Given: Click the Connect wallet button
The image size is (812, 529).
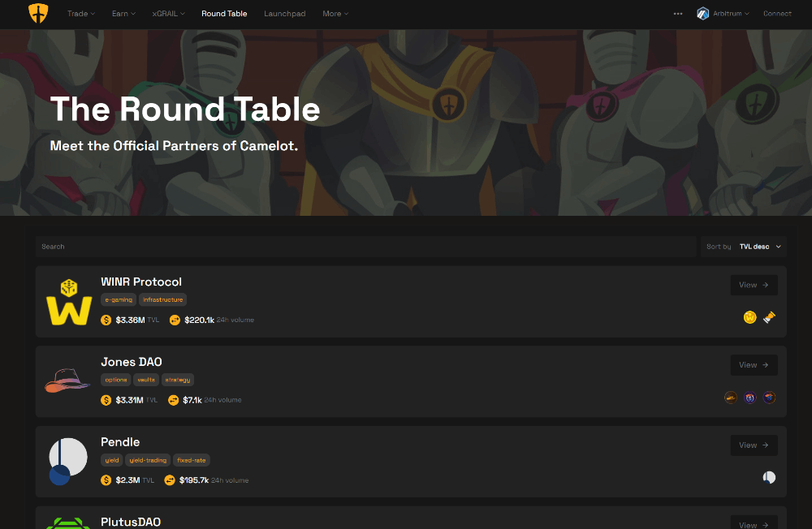Looking at the screenshot, I should (x=777, y=14).
